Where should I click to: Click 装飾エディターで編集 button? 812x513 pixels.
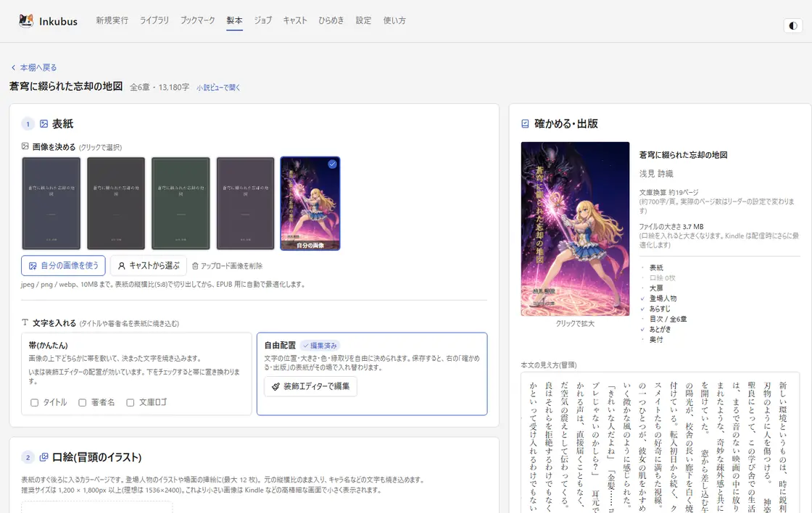311,386
